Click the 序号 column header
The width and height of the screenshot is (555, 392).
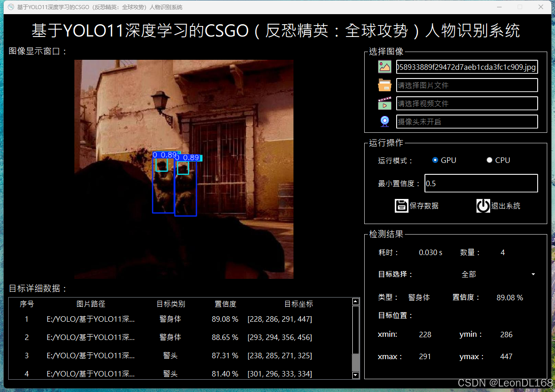click(27, 304)
